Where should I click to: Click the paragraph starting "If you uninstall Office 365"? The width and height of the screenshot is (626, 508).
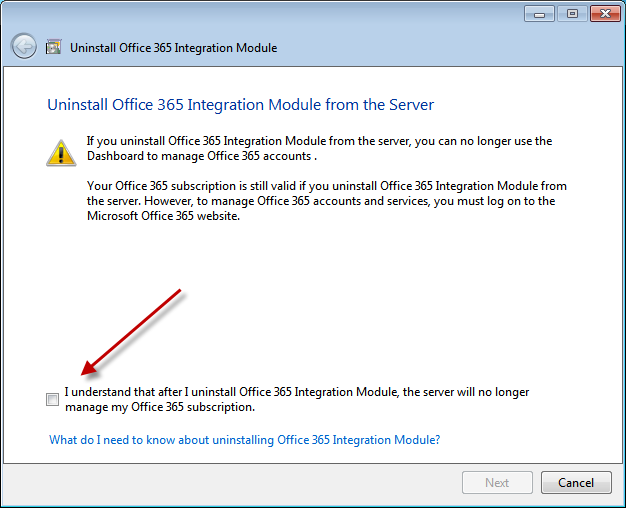tap(319, 148)
